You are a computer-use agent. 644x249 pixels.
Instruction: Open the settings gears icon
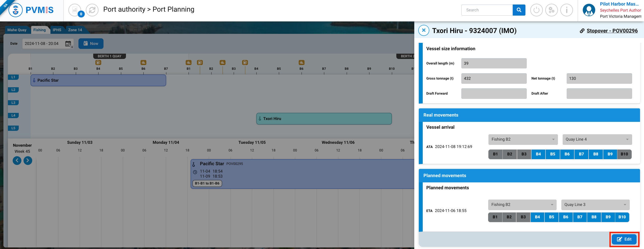(552, 10)
